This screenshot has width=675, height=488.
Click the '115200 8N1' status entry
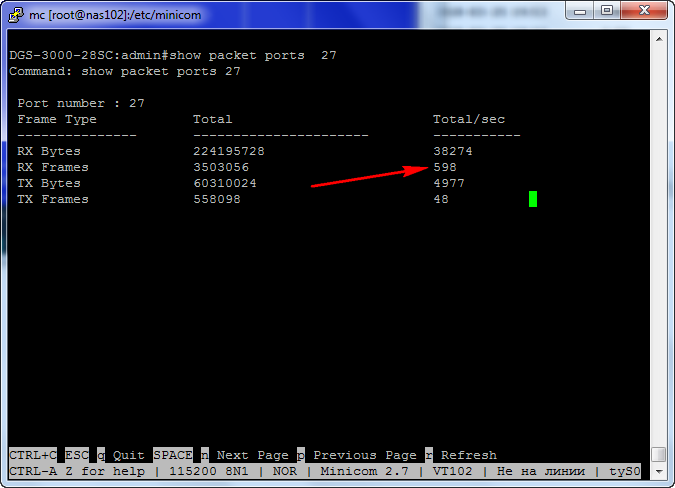(209, 471)
